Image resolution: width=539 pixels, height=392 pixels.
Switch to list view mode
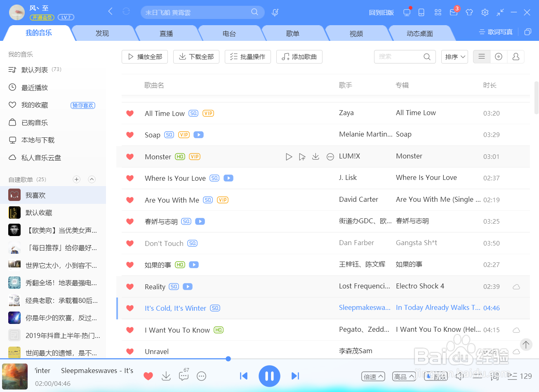(x=482, y=57)
